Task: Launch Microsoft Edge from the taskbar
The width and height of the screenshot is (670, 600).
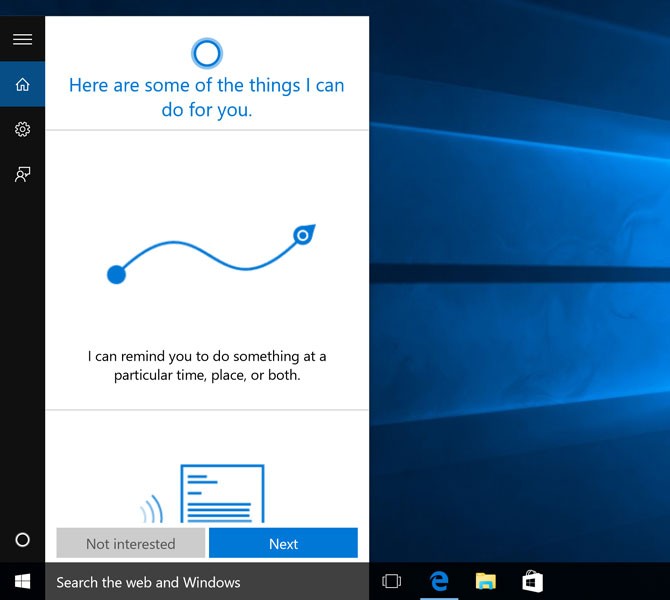Action: (439, 581)
